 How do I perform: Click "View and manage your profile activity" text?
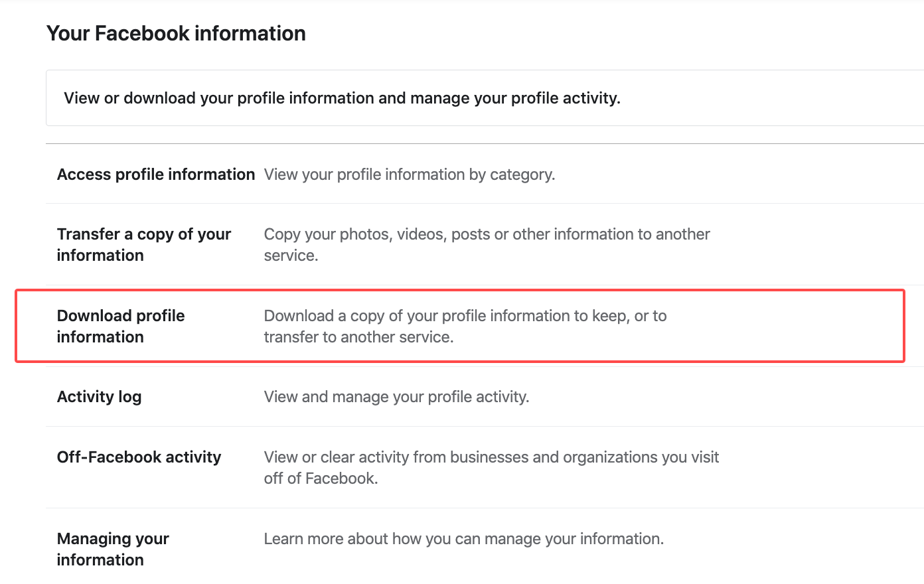click(396, 397)
